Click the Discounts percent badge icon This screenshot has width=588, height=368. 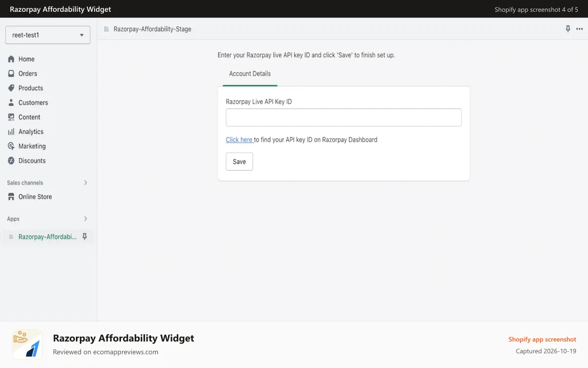(11, 160)
